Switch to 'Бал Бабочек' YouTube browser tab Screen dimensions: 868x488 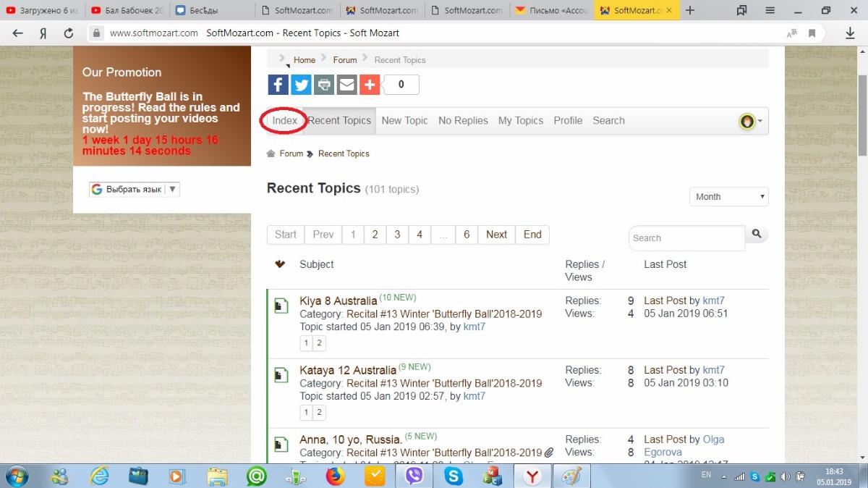tap(127, 10)
